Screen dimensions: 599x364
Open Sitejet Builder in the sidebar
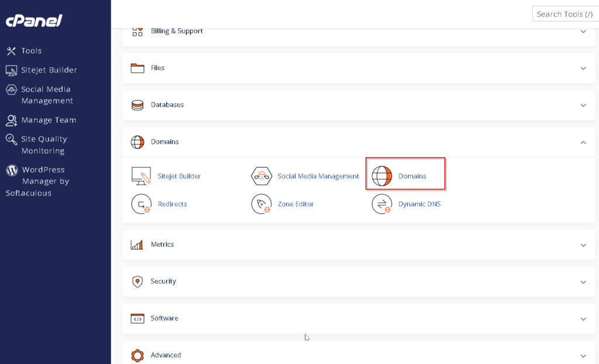49,70
